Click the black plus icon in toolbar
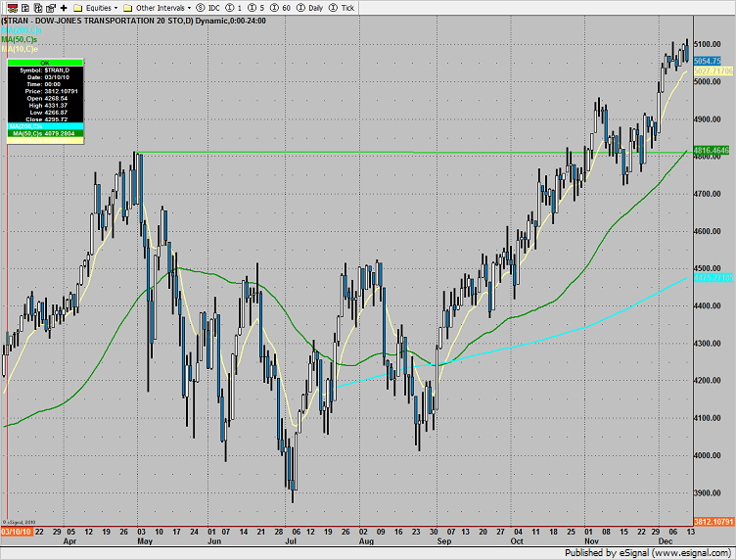736x560 pixels. pyautogui.click(x=64, y=8)
